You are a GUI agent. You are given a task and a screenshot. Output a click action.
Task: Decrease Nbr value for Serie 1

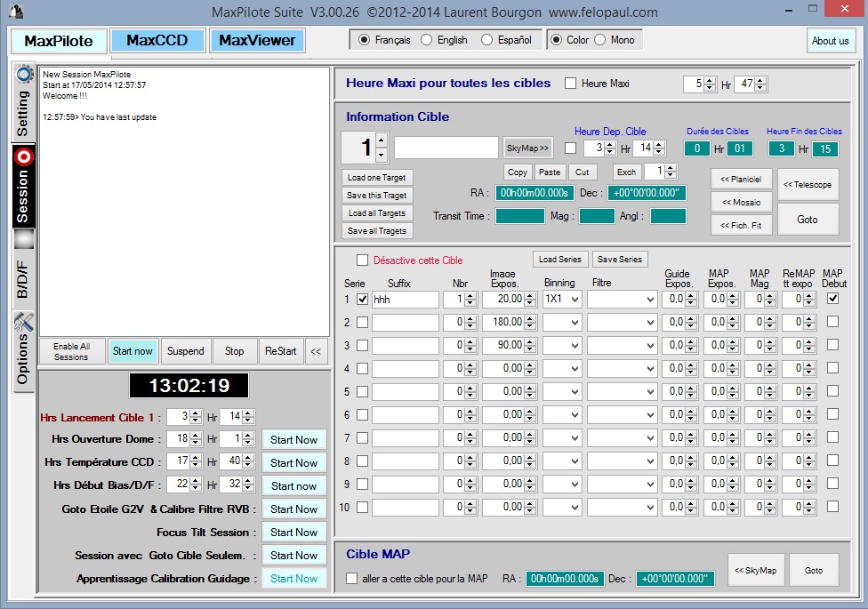pos(470,303)
